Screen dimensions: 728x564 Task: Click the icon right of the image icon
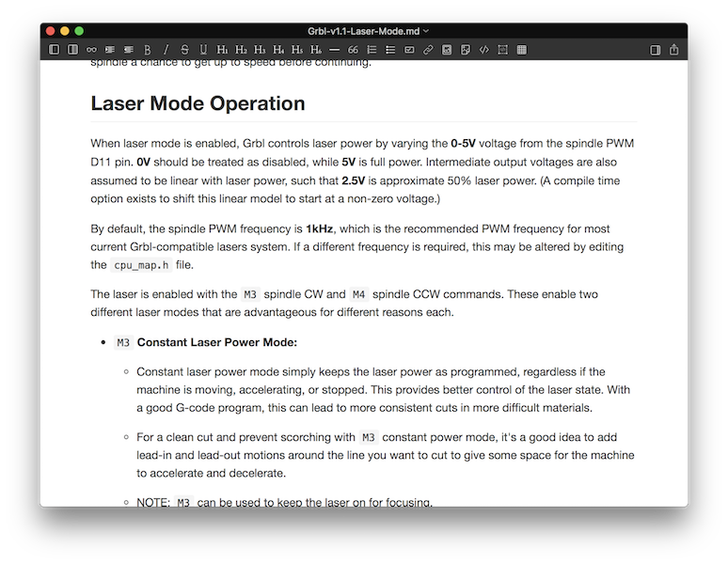pyautogui.click(x=466, y=50)
